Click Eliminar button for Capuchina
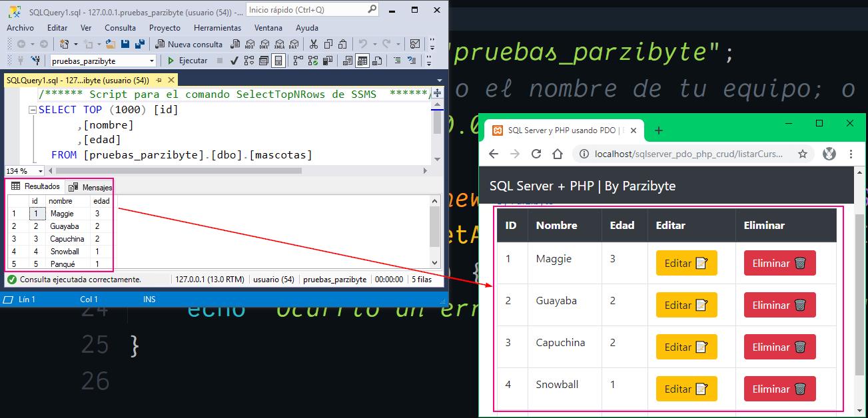 pos(779,347)
